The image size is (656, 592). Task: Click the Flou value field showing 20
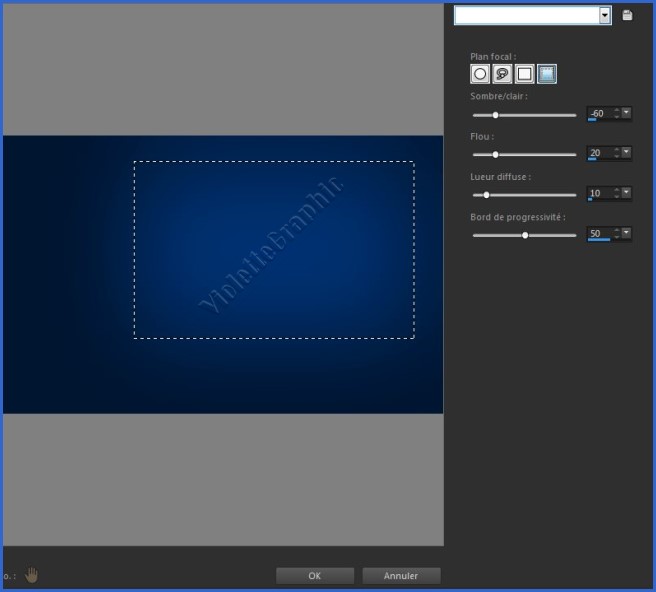click(x=598, y=153)
